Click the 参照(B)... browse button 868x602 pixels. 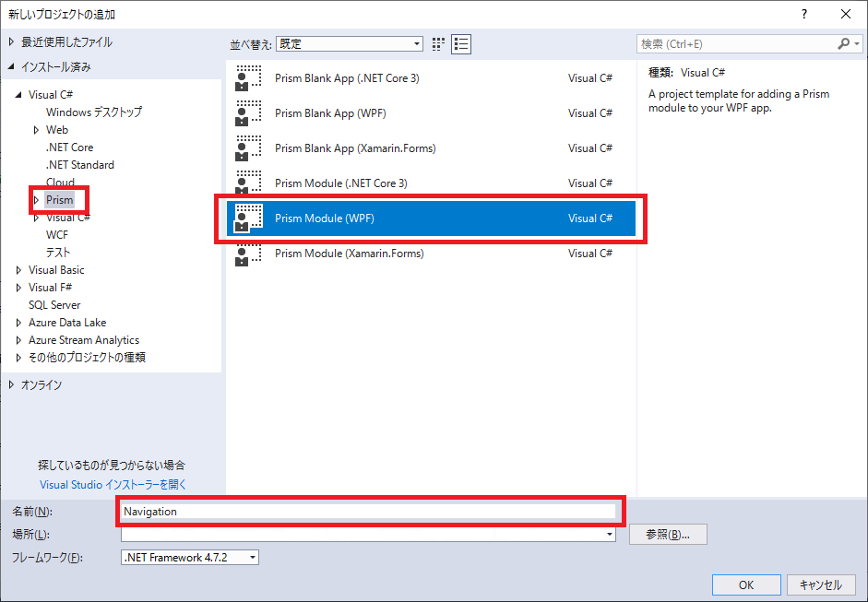668,535
